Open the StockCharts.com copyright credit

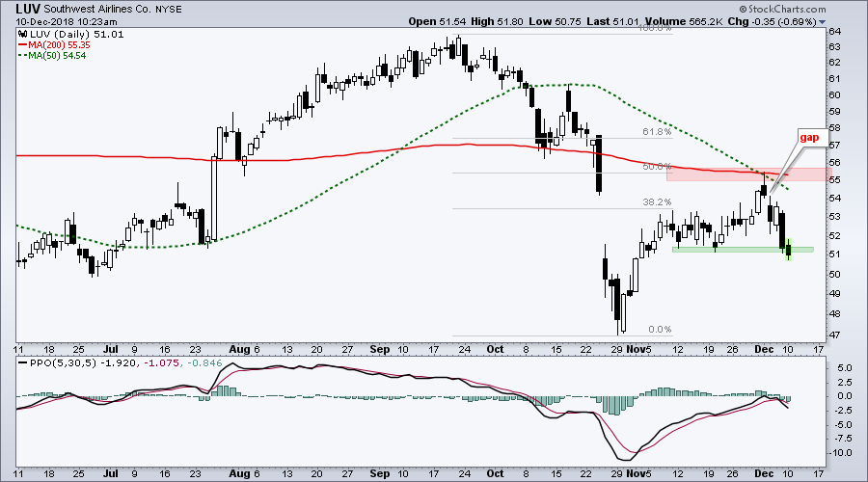coord(782,9)
